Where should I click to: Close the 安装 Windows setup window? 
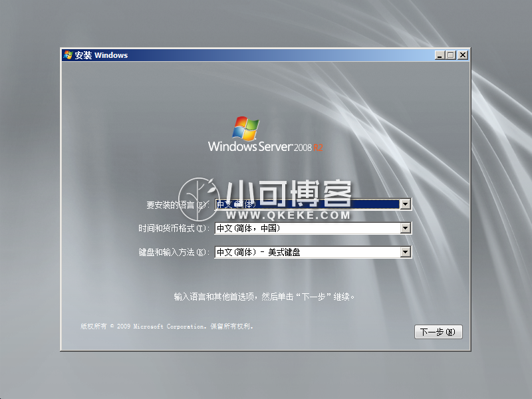pyautogui.click(x=463, y=55)
